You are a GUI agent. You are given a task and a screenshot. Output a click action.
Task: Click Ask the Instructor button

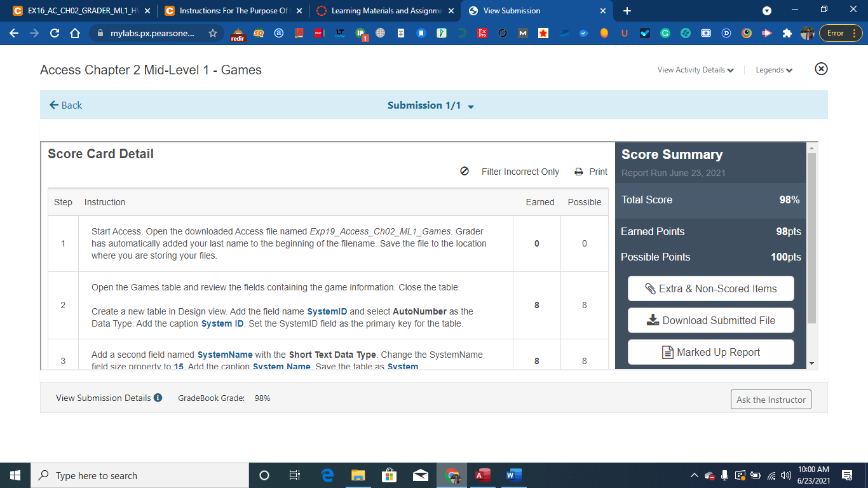click(x=771, y=400)
